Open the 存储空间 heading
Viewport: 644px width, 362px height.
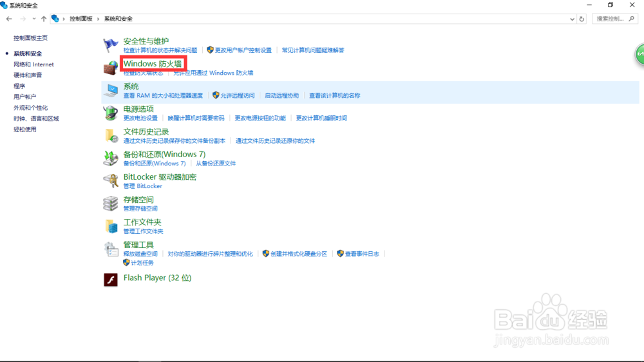[x=138, y=199]
